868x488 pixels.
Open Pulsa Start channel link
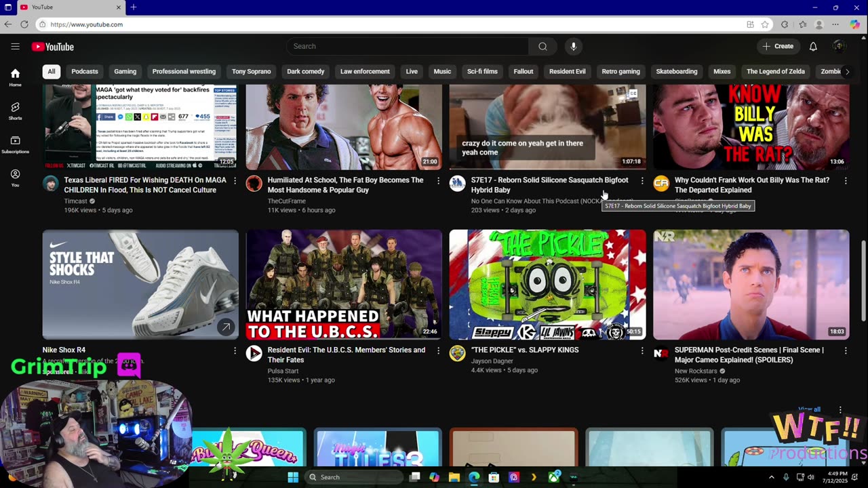click(x=283, y=371)
